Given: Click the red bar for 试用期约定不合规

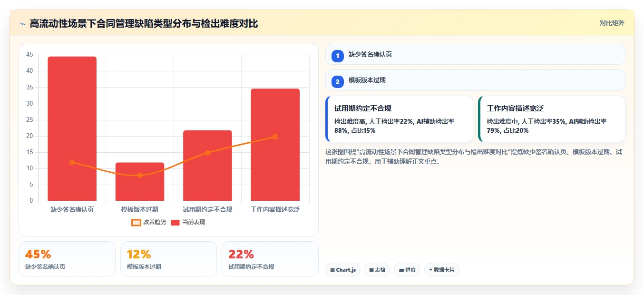Looking at the screenshot, I should click(x=207, y=166).
